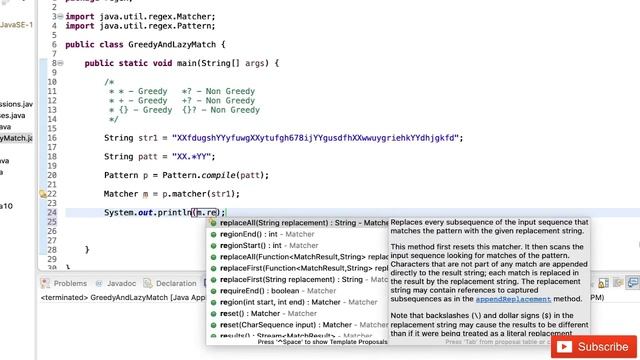Click the p.matcher(str1) call on line 22
Viewport: 640px width, 360px height.
pos(199,194)
